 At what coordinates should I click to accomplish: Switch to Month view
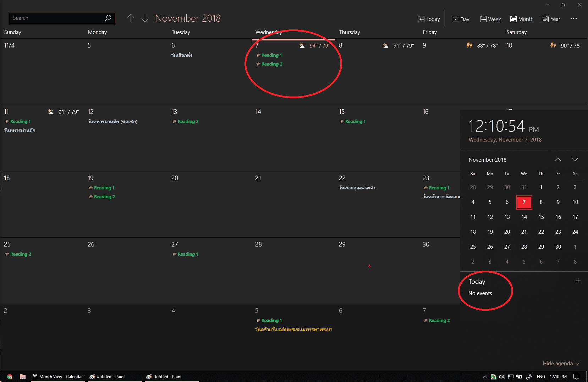click(522, 19)
